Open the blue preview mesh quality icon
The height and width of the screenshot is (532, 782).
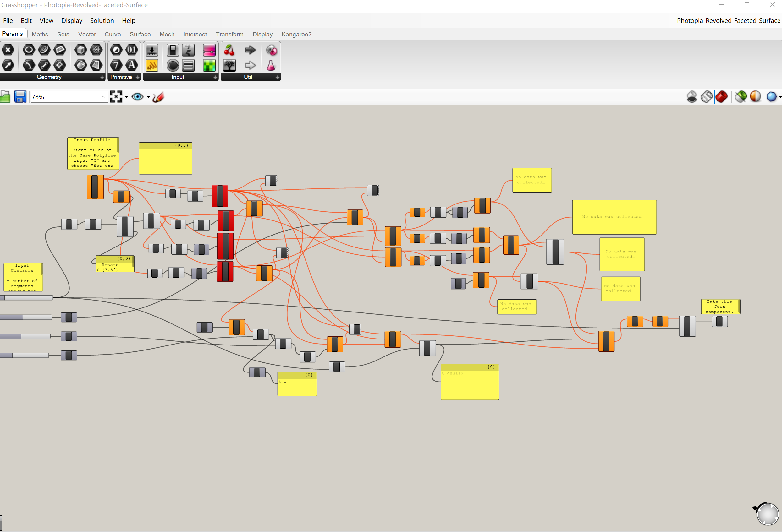[771, 97]
